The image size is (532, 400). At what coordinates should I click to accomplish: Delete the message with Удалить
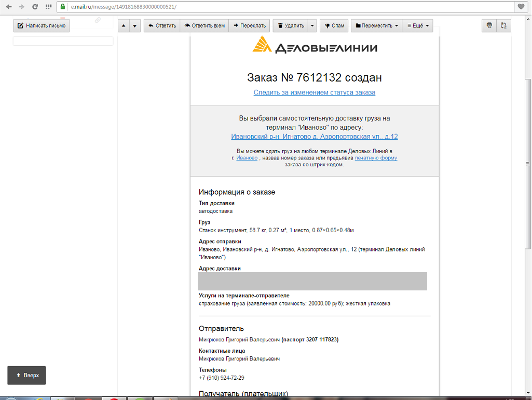291,25
